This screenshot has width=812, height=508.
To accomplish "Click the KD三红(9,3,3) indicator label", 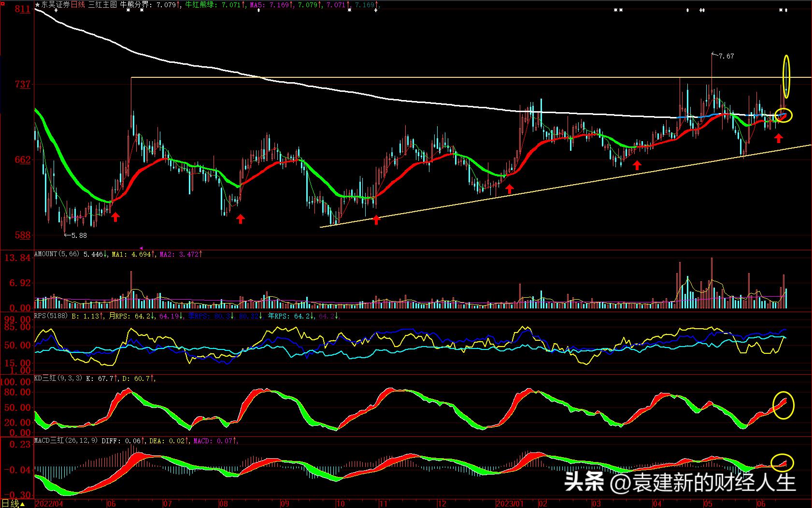I will (58, 378).
